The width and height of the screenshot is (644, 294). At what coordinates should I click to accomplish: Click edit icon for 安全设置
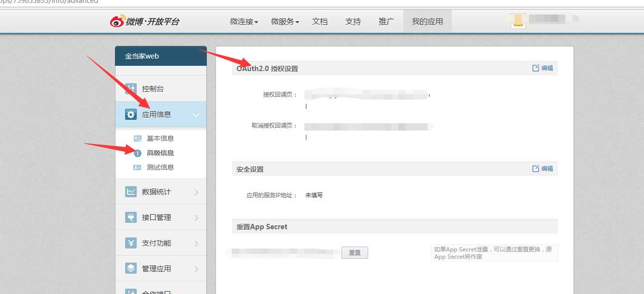[x=535, y=169]
